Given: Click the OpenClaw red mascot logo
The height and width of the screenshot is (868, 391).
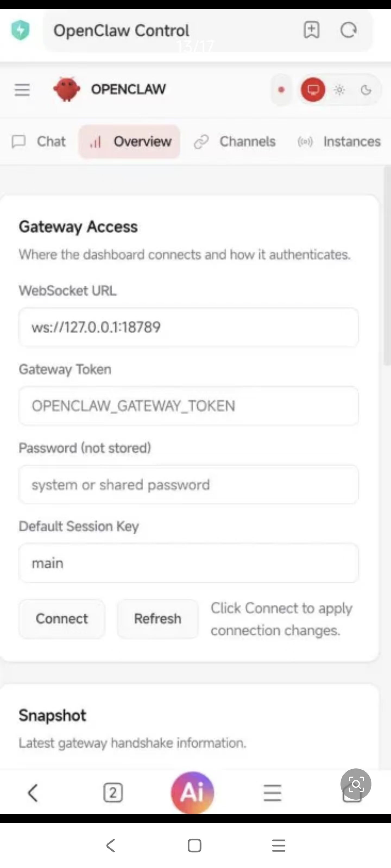Looking at the screenshot, I should (67, 89).
